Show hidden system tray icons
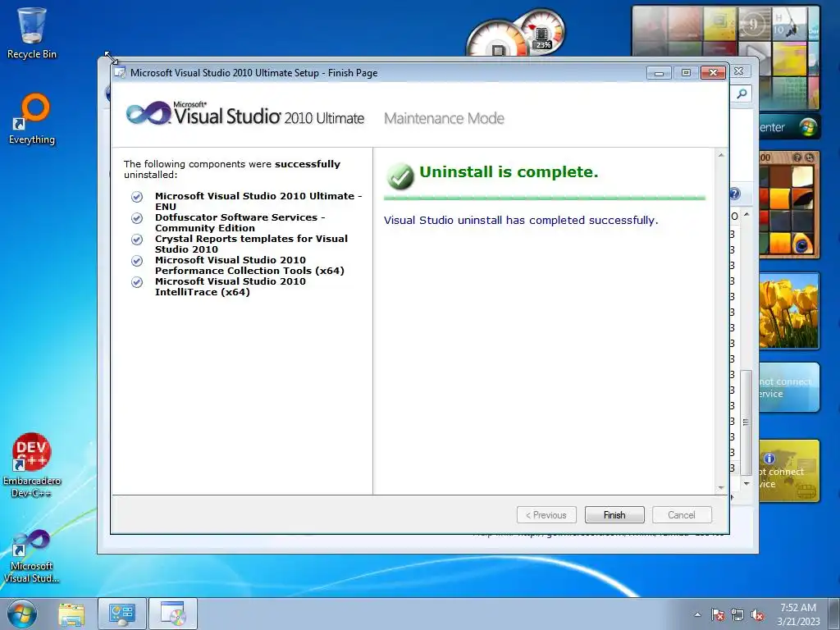Viewport: 840px width, 630px height. [x=697, y=614]
